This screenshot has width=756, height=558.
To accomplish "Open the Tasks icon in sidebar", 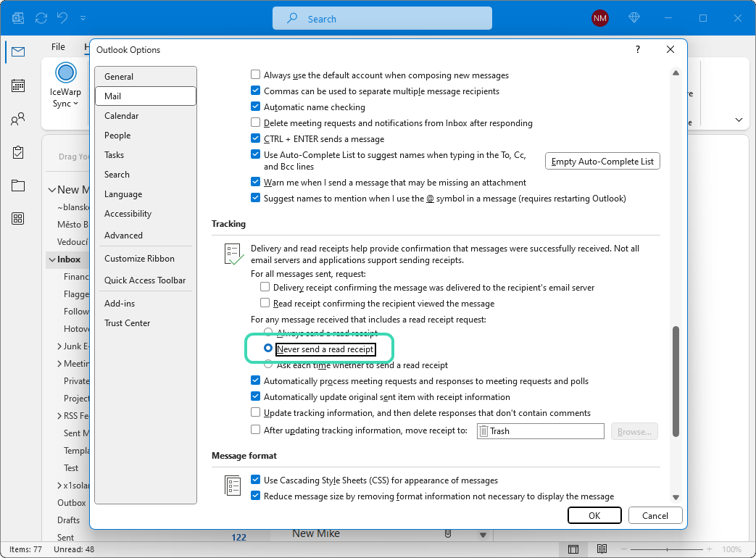I will (x=18, y=153).
